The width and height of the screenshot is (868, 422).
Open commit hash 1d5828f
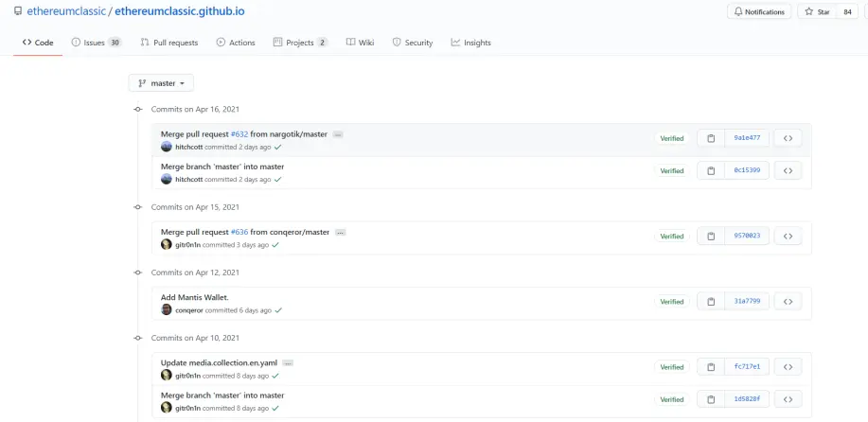pyautogui.click(x=747, y=399)
